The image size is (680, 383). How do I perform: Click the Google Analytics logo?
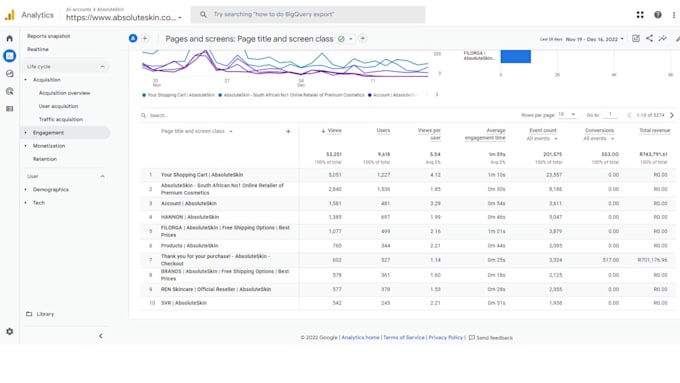(10, 15)
